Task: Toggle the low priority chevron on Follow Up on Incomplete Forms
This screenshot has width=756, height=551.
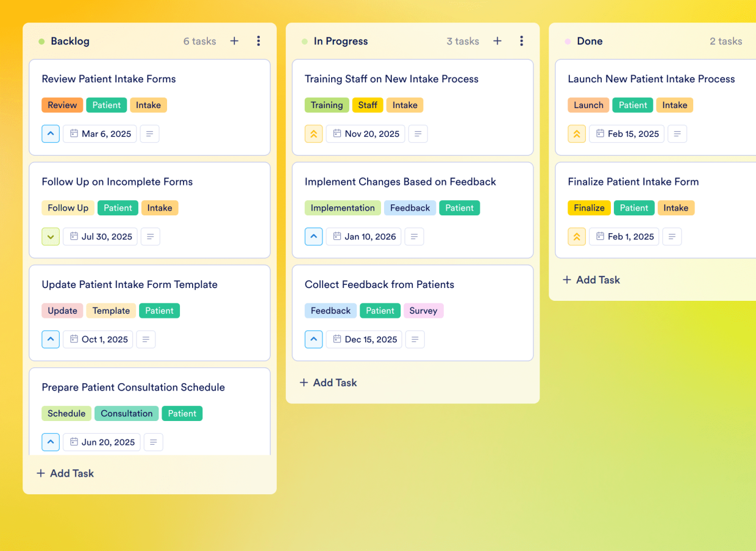Action: tap(51, 236)
